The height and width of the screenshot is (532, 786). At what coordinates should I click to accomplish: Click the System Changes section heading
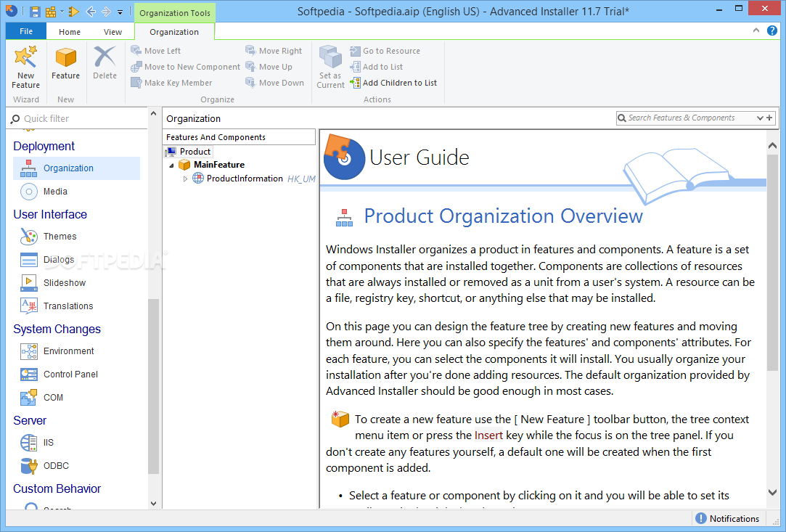pos(57,329)
